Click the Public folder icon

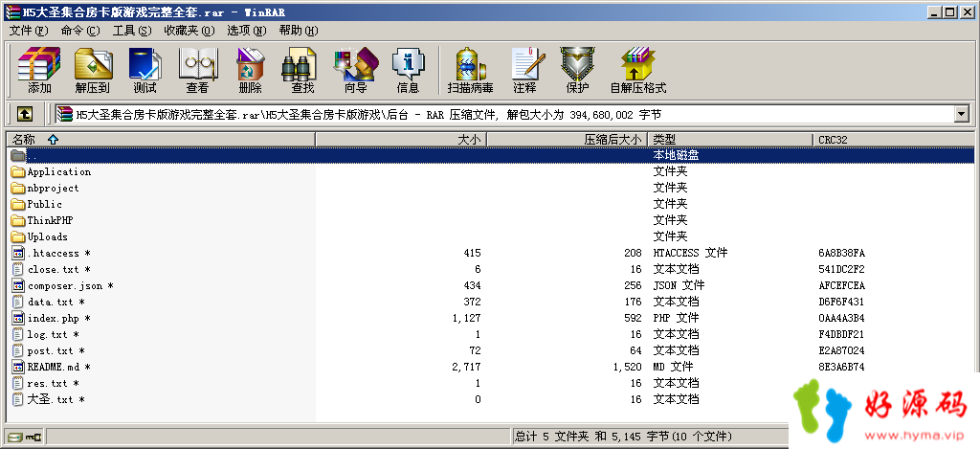pos(17,205)
